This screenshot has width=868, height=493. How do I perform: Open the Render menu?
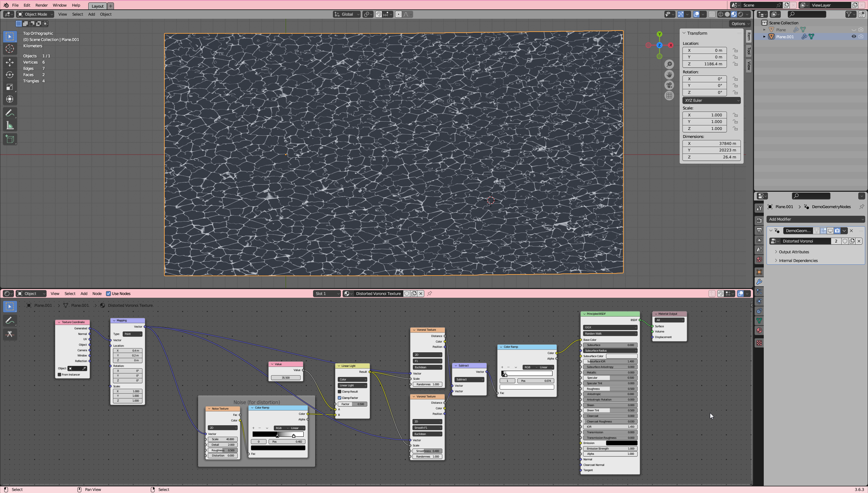tap(41, 5)
